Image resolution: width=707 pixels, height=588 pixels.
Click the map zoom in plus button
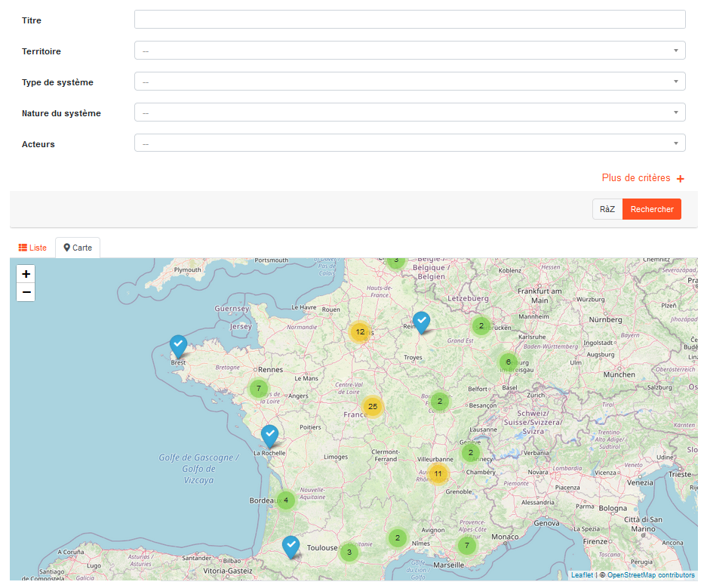26,274
